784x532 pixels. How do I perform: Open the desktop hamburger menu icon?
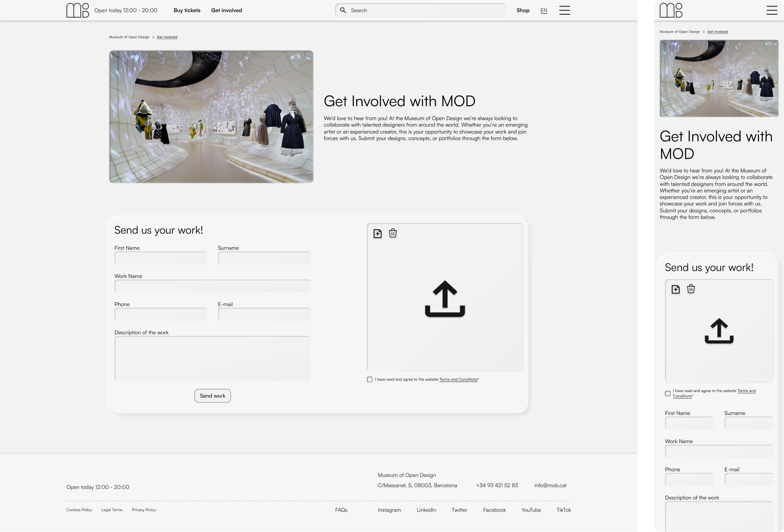(x=564, y=10)
